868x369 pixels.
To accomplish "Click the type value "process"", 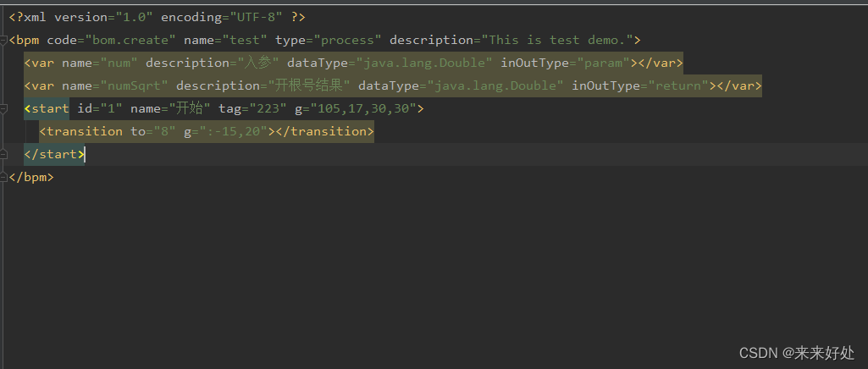I will [348, 40].
